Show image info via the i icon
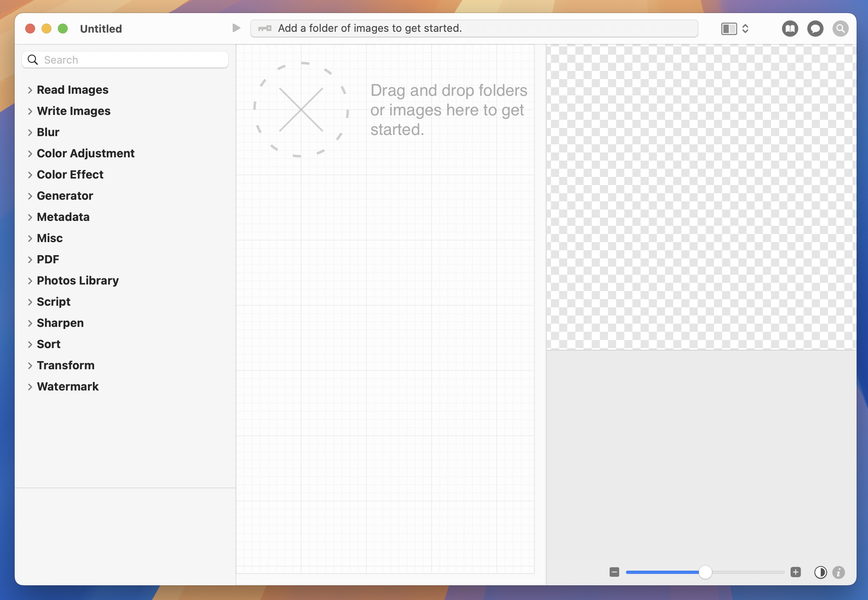This screenshot has width=868, height=600. coord(838,572)
